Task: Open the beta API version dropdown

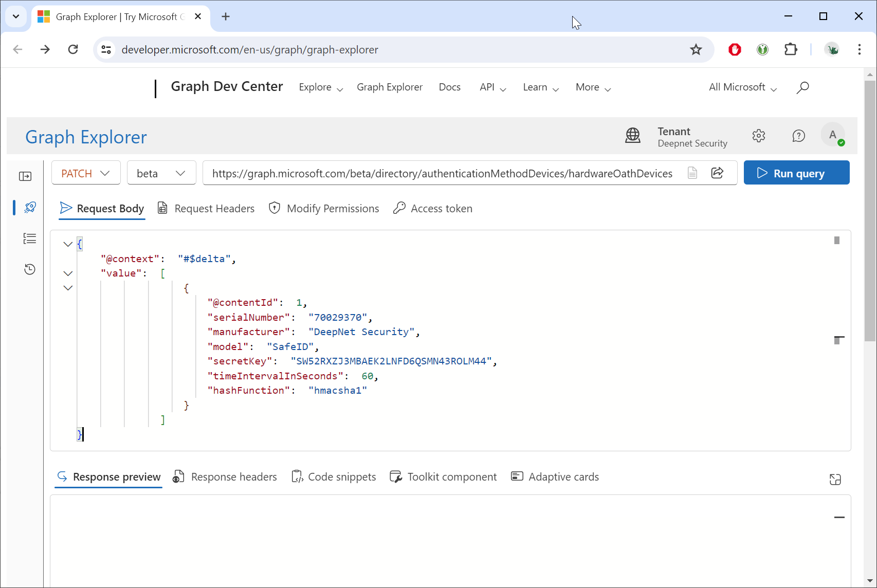Action: 161,173
